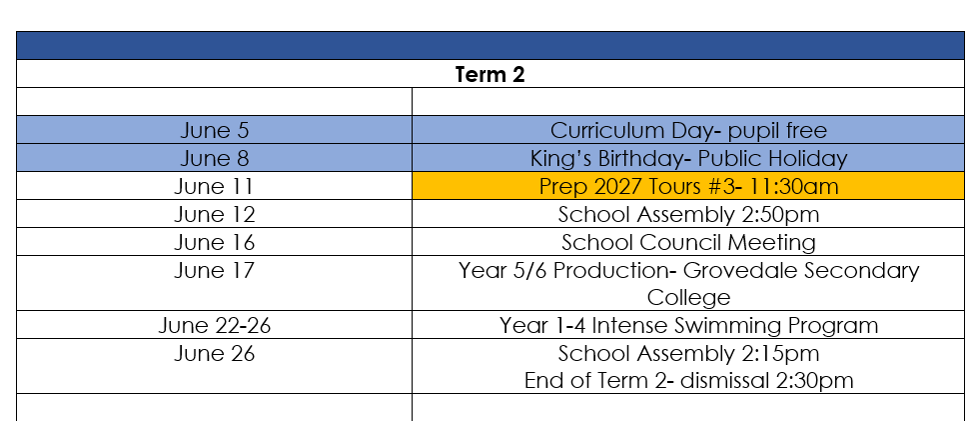The height and width of the screenshot is (421, 980).
Task: Select the June 12 date cell
Action: (x=215, y=214)
